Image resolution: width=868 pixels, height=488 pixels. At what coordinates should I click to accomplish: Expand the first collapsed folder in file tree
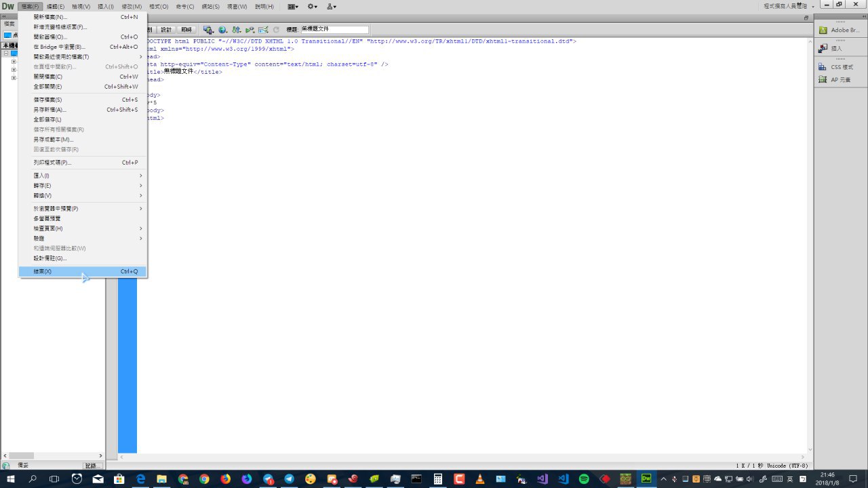tap(14, 62)
